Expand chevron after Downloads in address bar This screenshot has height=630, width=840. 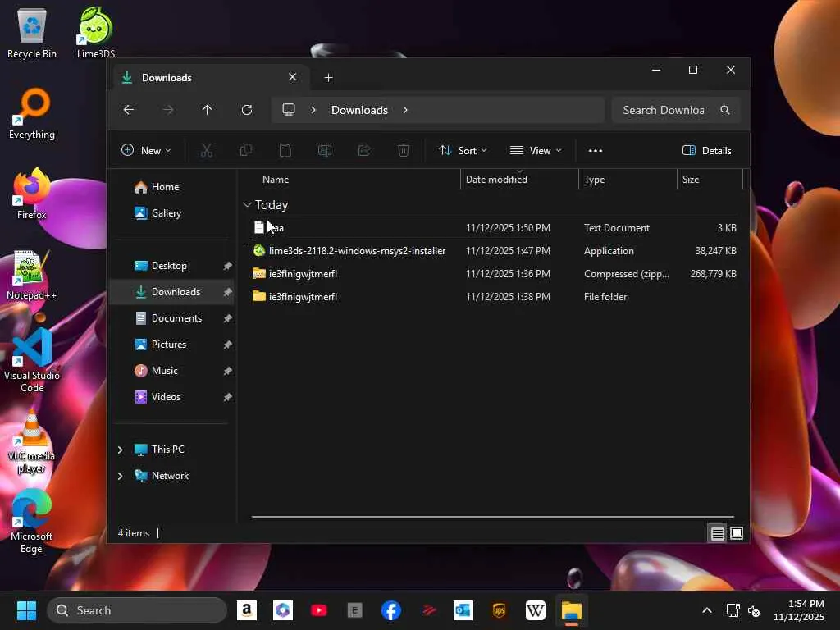tap(405, 110)
